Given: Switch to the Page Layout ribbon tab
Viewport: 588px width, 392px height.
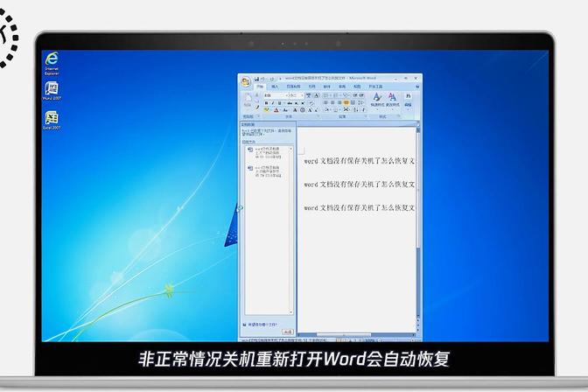Looking at the screenshot, I should (293, 87).
